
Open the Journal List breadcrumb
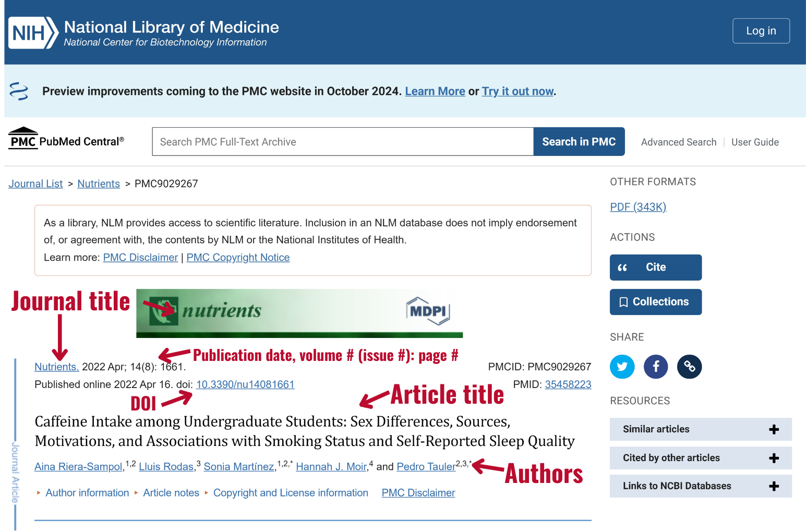tap(35, 184)
